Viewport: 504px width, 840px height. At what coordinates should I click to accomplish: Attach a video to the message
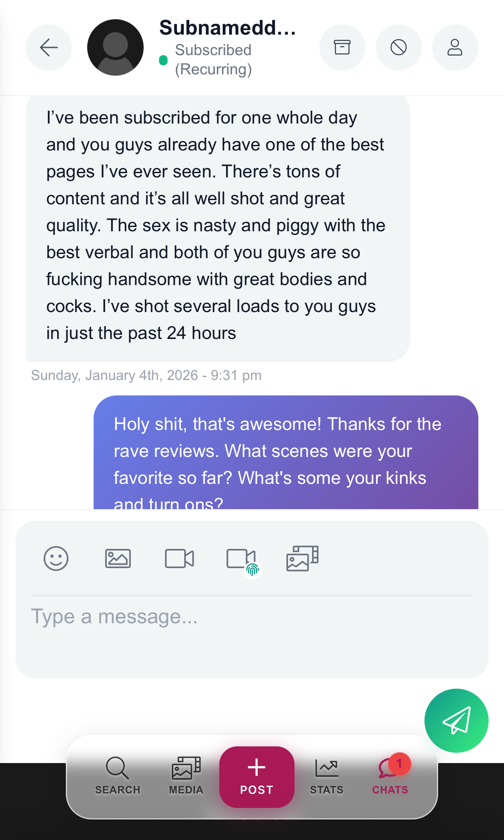180,558
